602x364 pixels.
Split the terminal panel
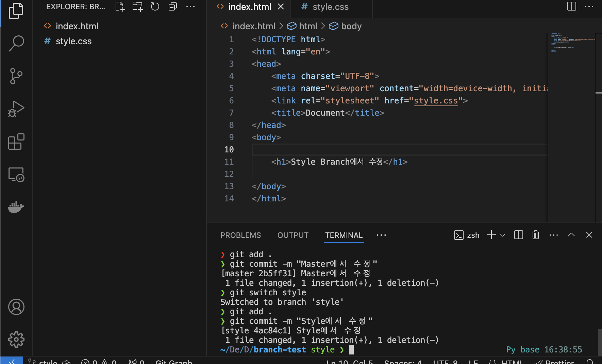tap(519, 235)
